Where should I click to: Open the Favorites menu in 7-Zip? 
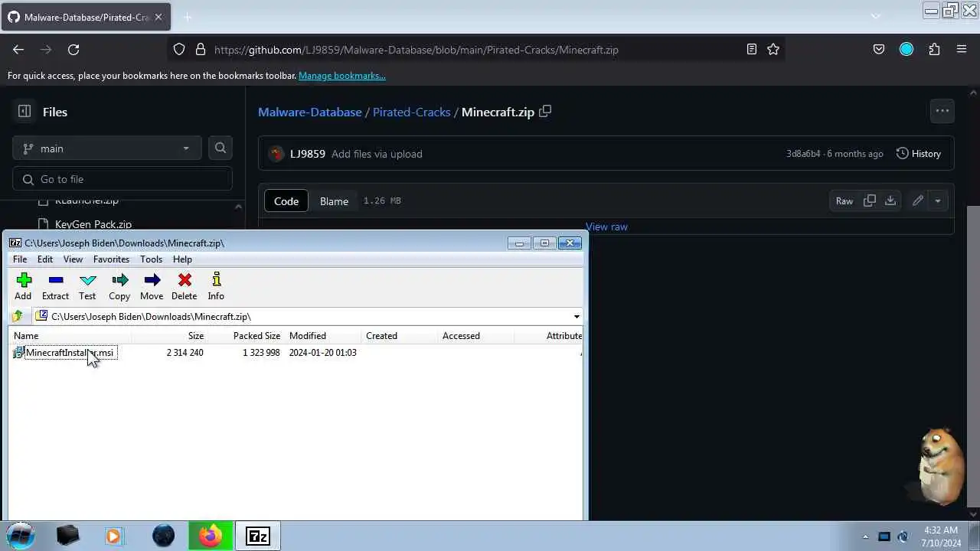pyautogui.click(x=111, y=259)
